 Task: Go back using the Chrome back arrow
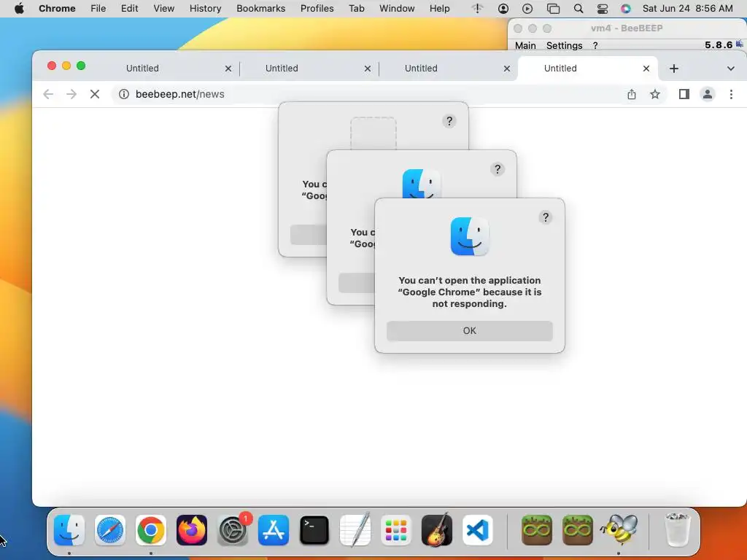coord(48,94)
